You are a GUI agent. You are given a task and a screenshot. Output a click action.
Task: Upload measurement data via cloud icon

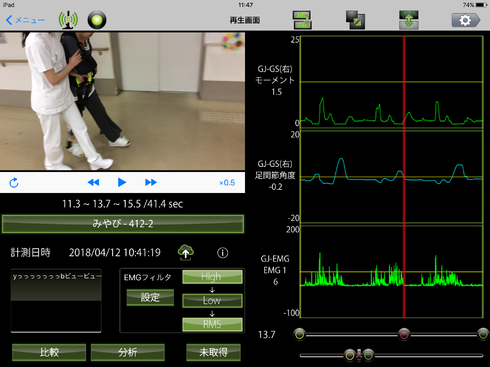tap(186, 252)
